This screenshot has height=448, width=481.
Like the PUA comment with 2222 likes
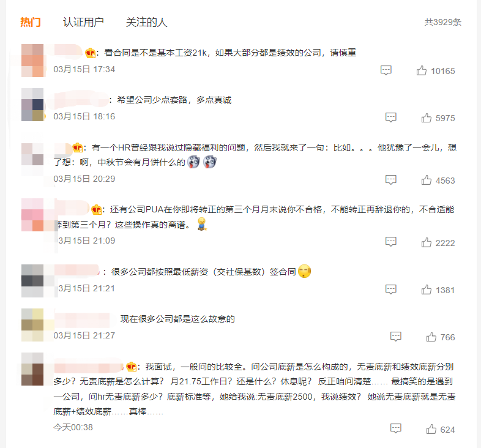tap(427, 242)
